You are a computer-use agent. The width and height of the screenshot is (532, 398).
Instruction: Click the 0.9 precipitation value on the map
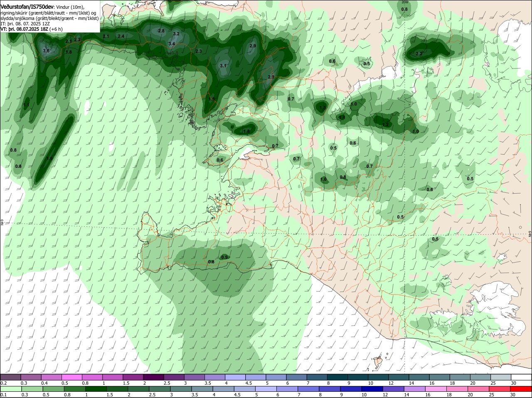(x=224, y=257)
